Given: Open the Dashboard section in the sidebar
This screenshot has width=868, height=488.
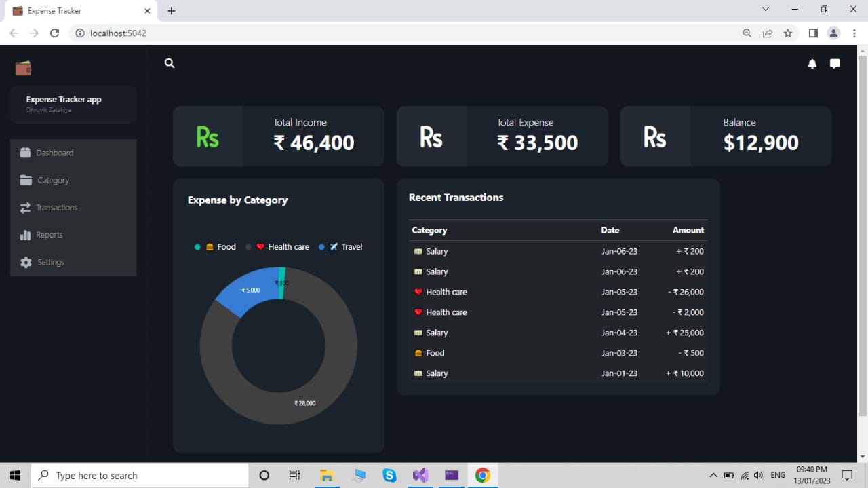Looking at the screenshot, I should coord(54,153).
